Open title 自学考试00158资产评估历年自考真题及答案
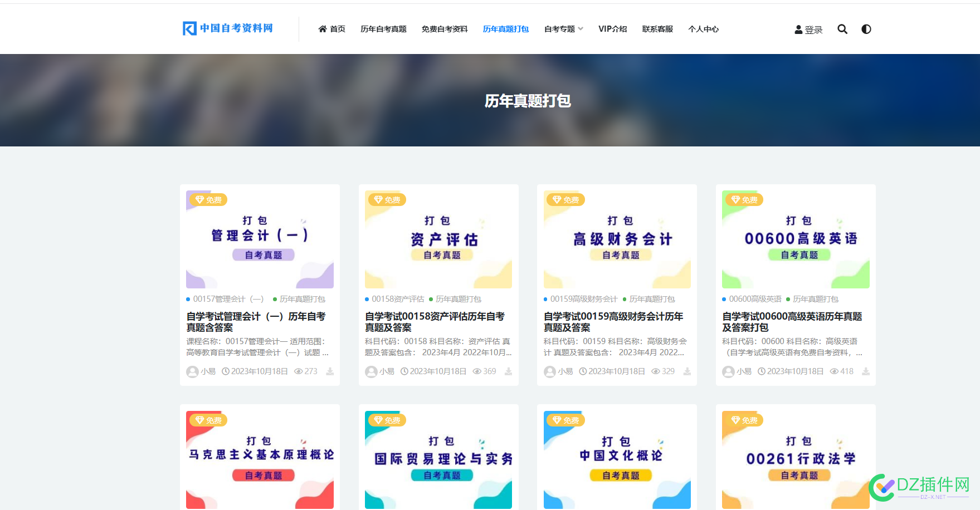980x510 pixels. pos(435,322)
